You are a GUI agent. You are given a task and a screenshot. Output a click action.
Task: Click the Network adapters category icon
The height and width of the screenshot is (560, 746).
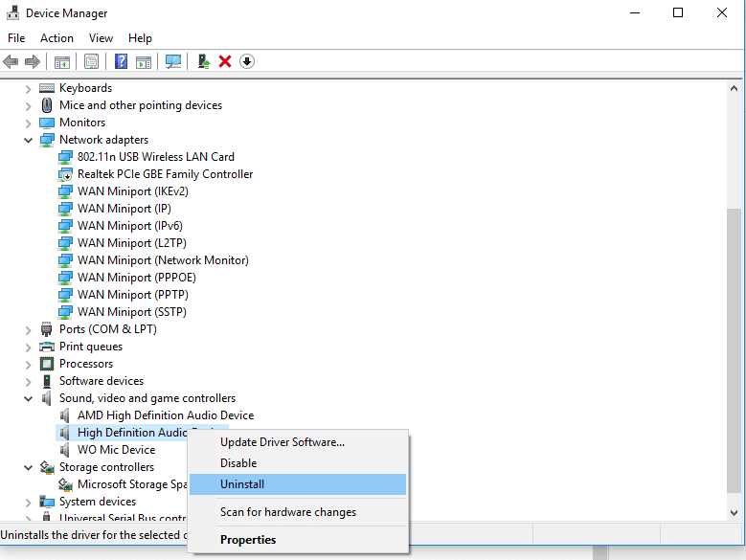47,140
